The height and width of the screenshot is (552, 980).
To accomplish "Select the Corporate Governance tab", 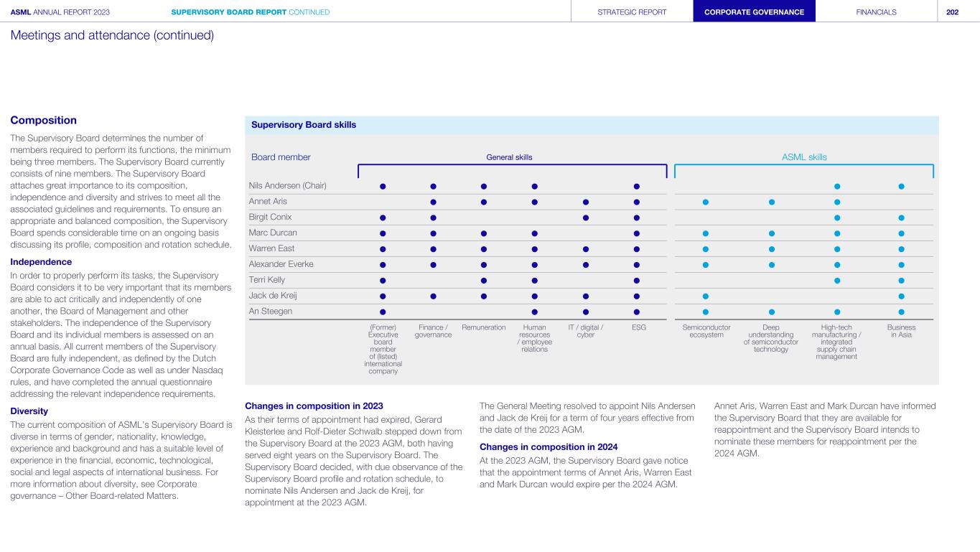I will [x=755, y=11].
